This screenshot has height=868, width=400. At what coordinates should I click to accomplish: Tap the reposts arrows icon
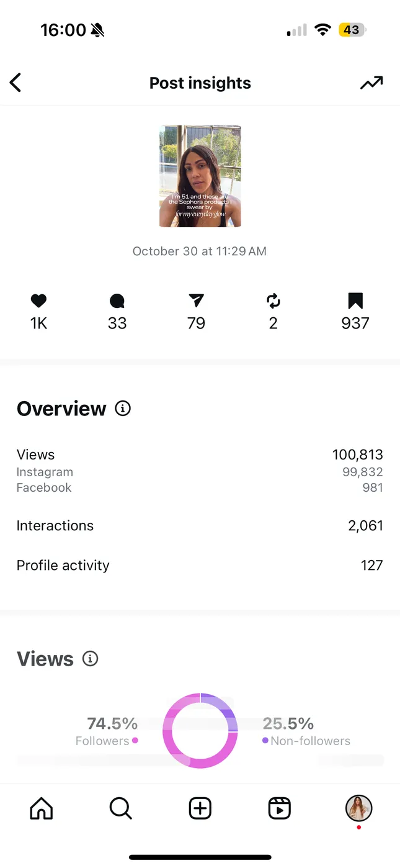click(273, 301)
